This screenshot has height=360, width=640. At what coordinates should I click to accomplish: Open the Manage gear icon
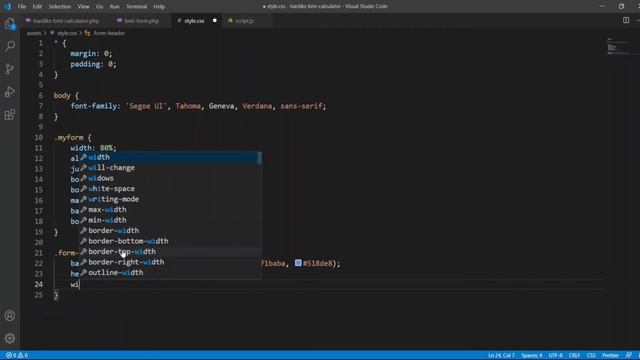pos(10,338)
